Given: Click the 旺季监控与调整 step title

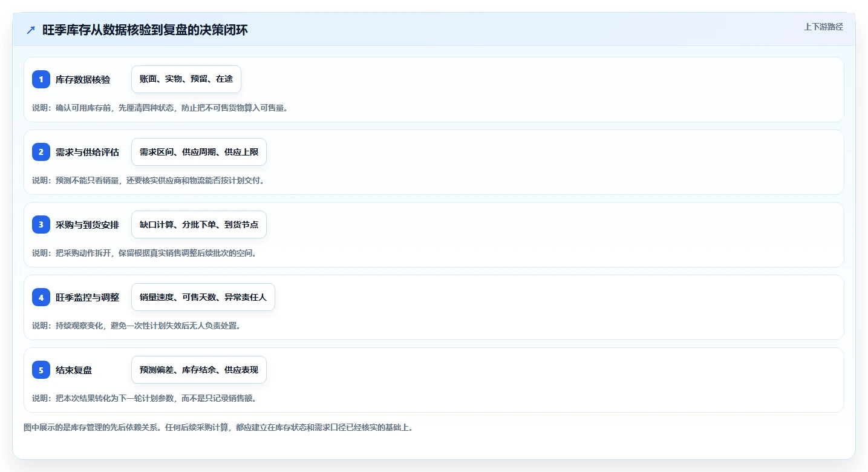Looking at the screenshot, I should (x=87, y=297).
